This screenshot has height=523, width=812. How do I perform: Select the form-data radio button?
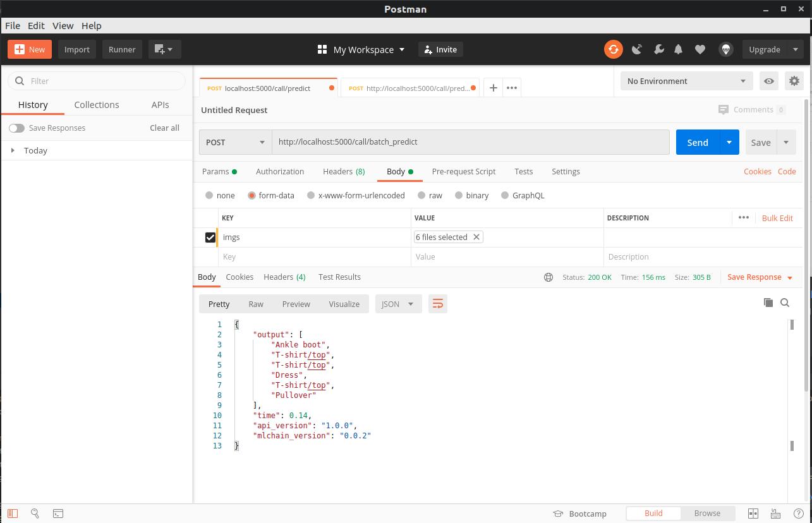[x=251, y=195]
